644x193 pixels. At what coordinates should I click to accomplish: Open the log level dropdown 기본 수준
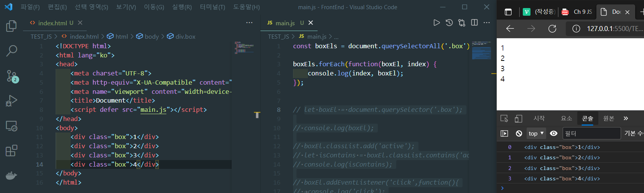click(634, 133)
